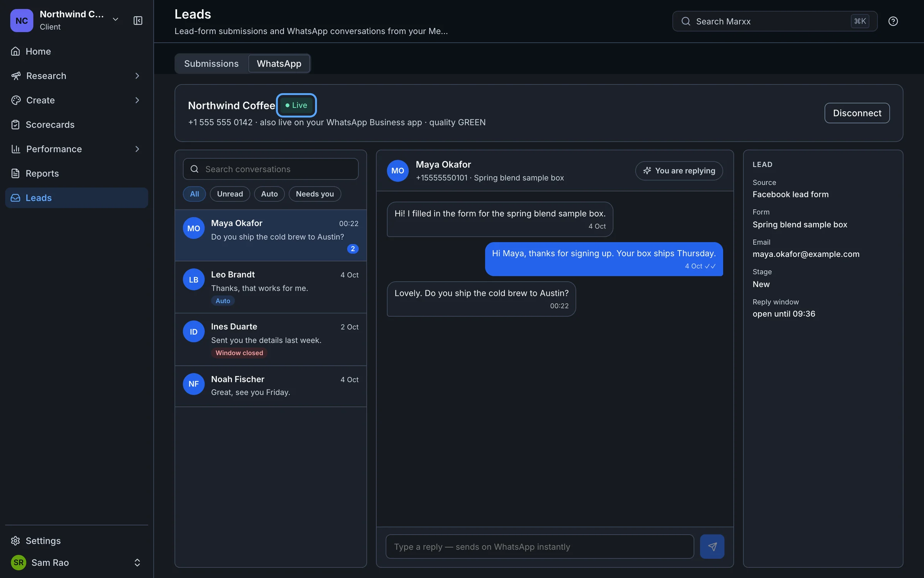Click the Window closed label
The height and width of the screenshot is (578, 924).
point(239,353)
